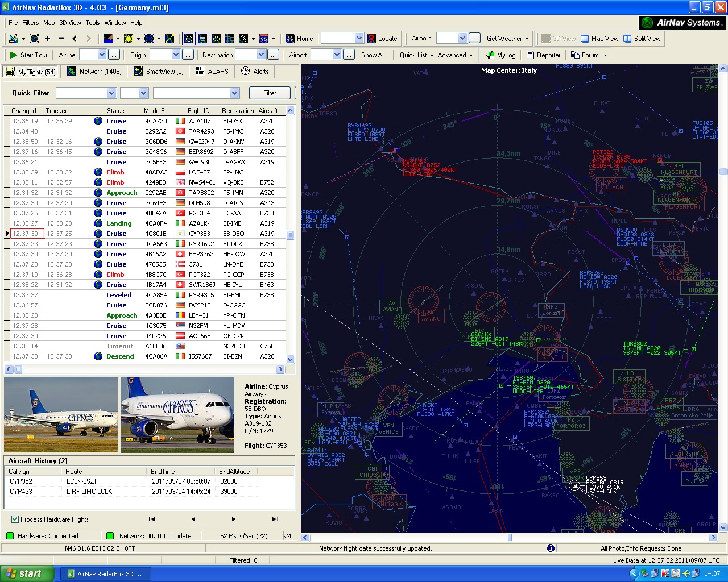
Task: Click the map drawing tools icon
Action: click(14, 39)
